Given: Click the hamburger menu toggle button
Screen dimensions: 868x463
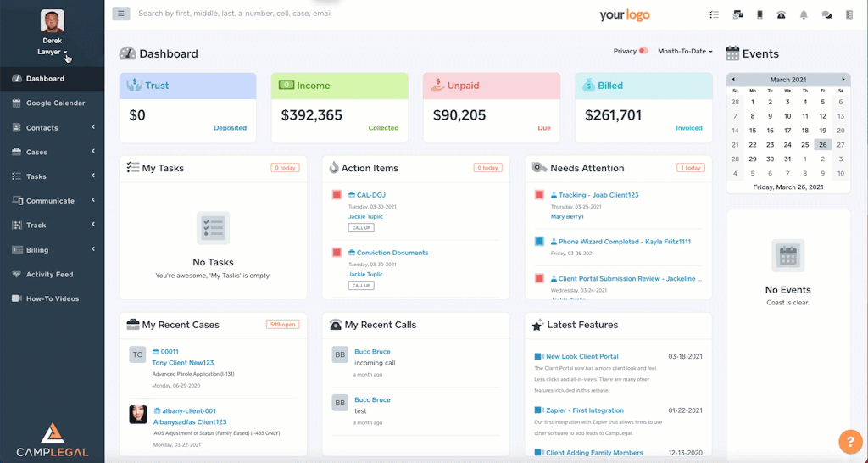Looking at the screenshot, I should coord(120,14).
